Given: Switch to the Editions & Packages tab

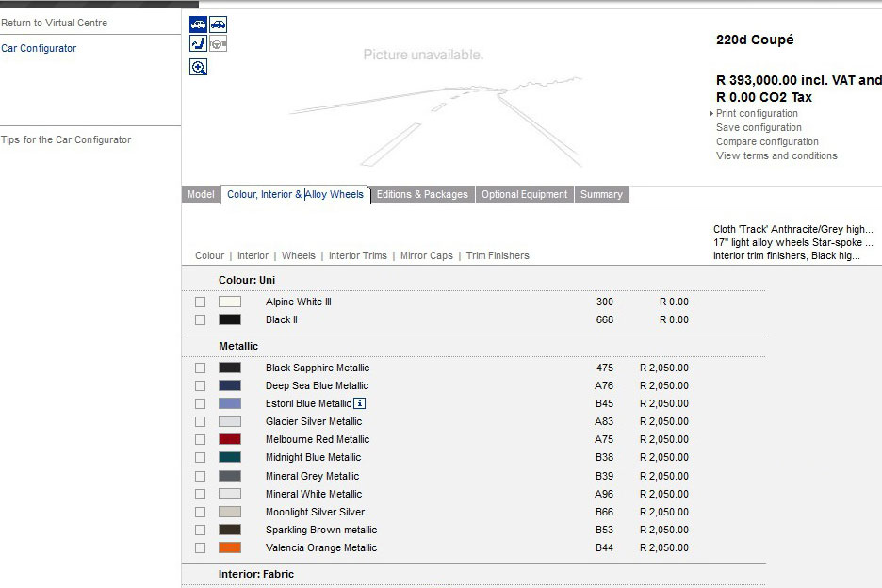Looking at the screenshot, I should [x=422, y=195].
